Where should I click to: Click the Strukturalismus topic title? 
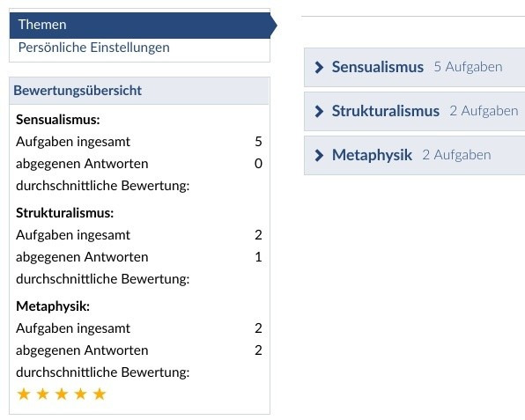[386, 111]
